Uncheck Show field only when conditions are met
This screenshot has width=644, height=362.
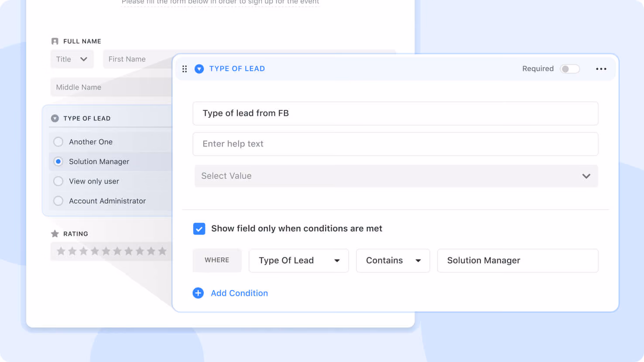point(199,229)
